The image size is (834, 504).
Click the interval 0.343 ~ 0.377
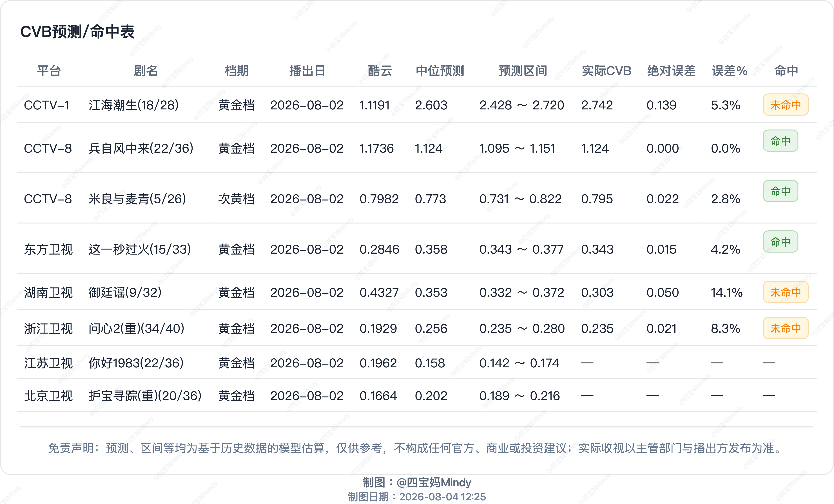pos(522,249)
